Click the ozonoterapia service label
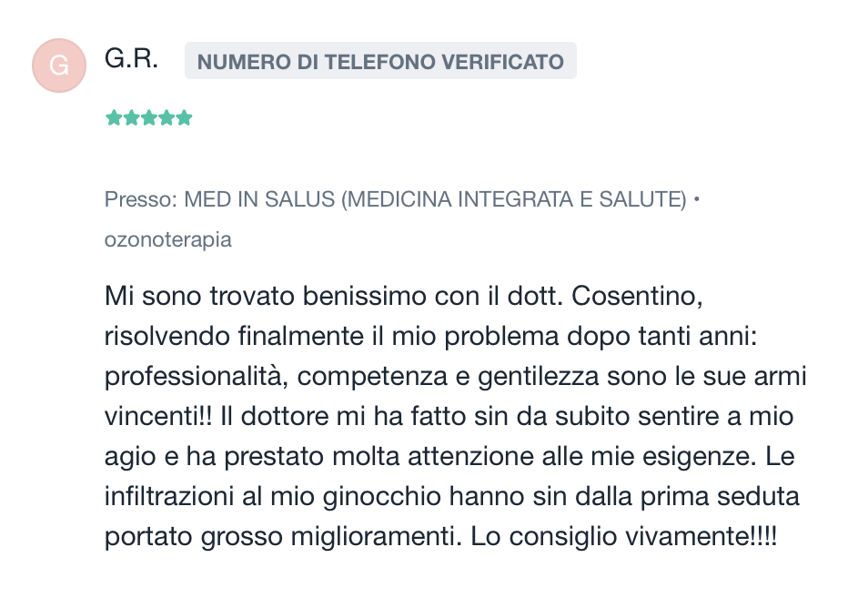This screenshot has width=868, height=608. click(x=167, y=239)
